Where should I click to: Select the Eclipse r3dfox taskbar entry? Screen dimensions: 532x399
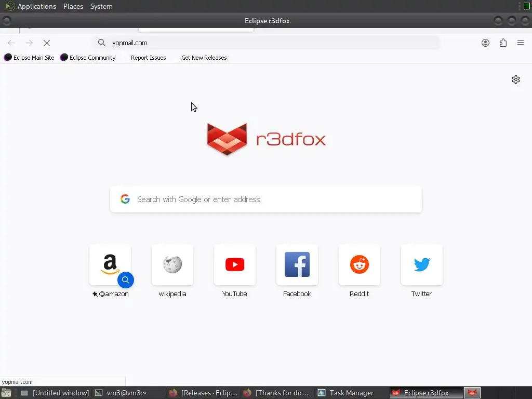click(x=426, y=393)
